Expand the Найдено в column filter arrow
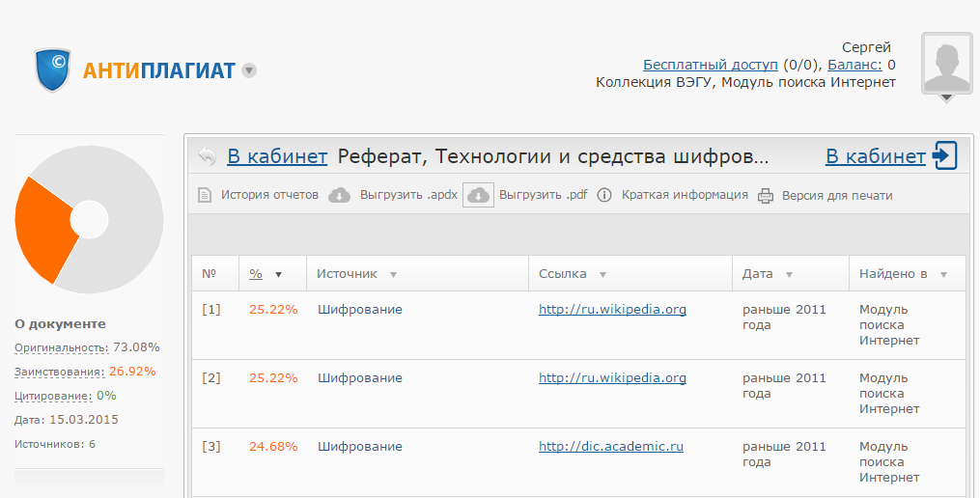Screen dimensions: 980x498 943,275
